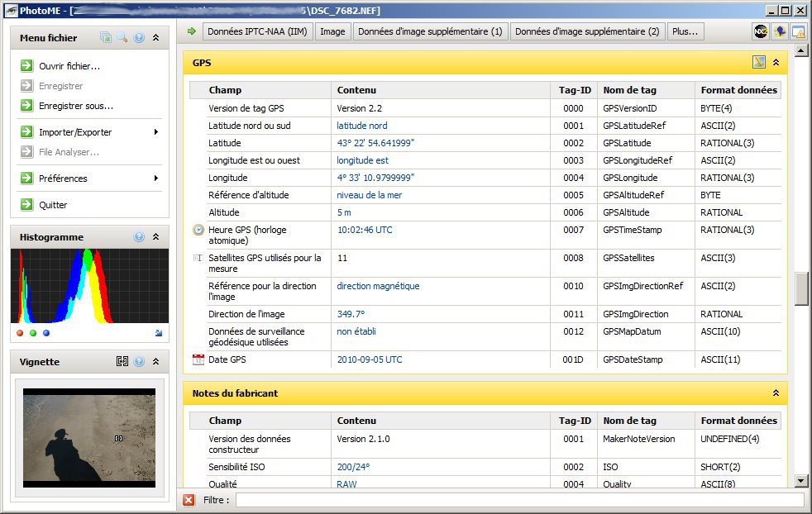Toggle the green channel dot in histogram
This screenshot has height=514, width=812.
coord(33,333)
